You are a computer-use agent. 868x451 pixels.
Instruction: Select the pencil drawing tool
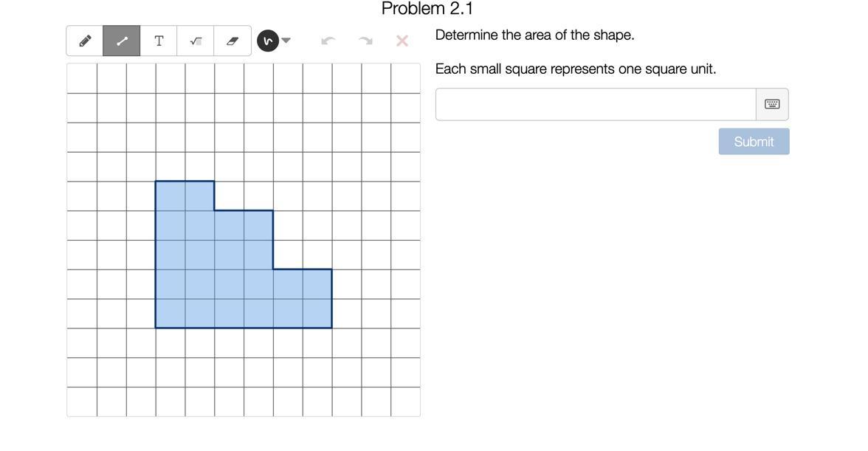pos(85,41)
